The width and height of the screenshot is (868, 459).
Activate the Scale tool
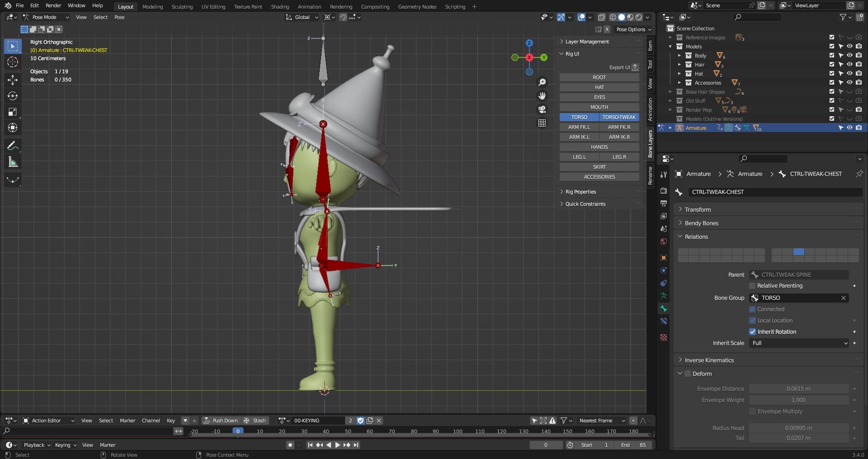[13, 112]
